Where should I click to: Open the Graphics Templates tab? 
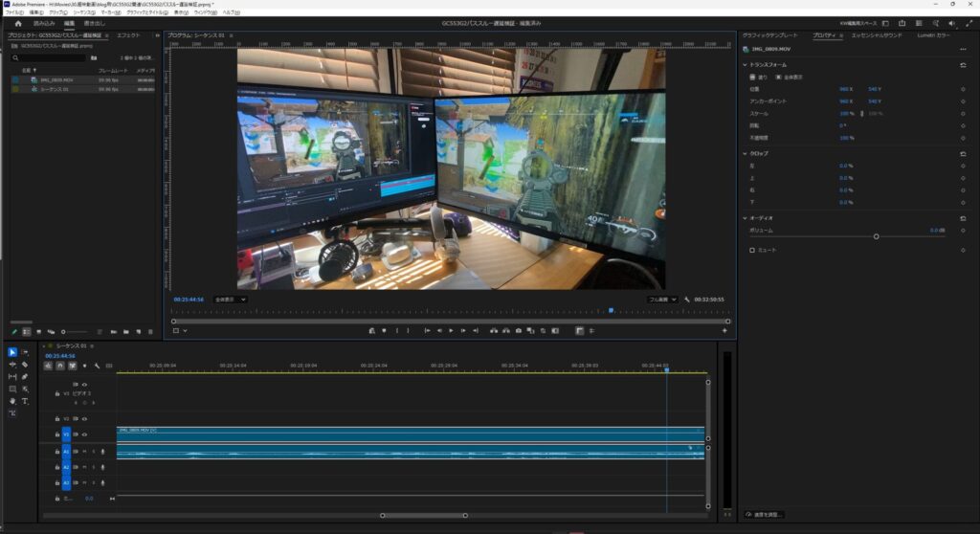pos(770,35)
